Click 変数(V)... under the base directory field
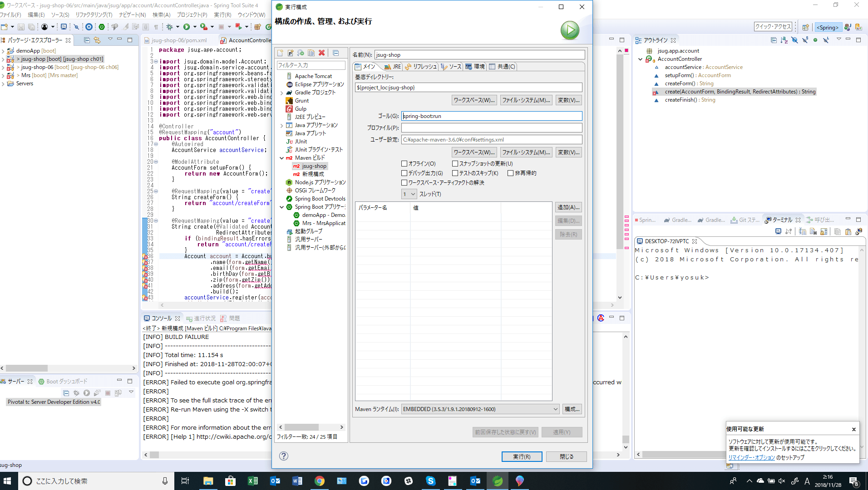Screen dimensions: 868x490 569,100
